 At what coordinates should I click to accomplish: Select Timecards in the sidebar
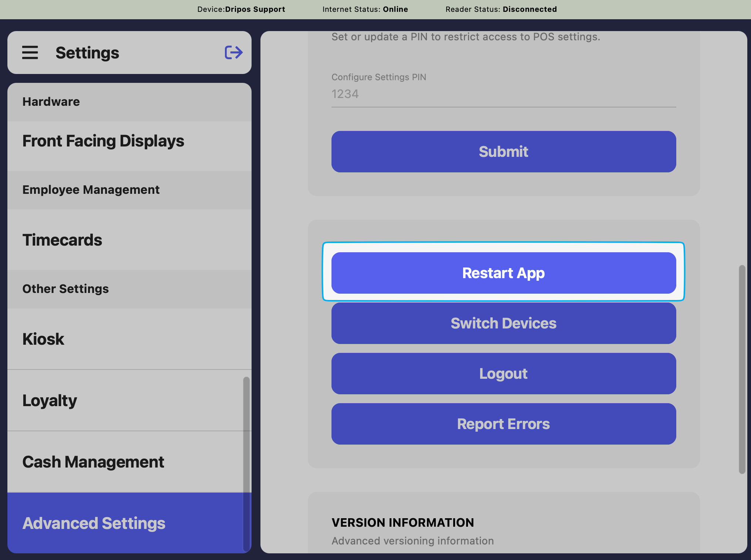pyautogui.click(x=62, y=240)
